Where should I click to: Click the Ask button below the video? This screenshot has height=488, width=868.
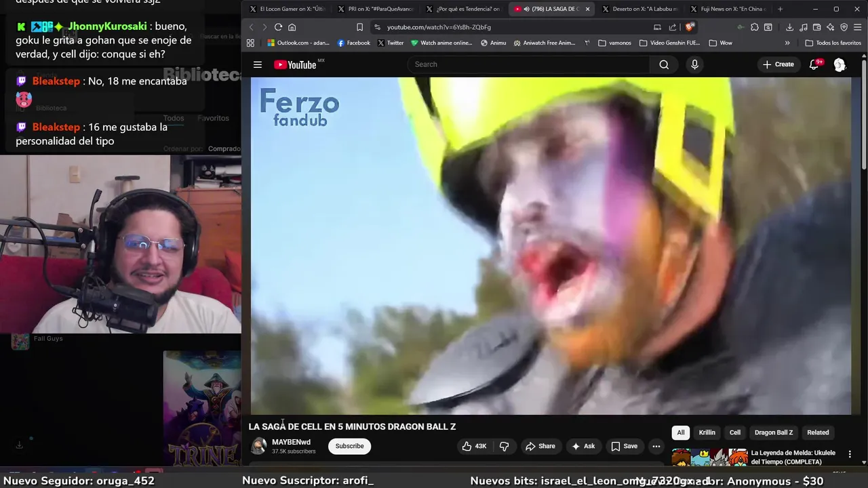[583, 446]
